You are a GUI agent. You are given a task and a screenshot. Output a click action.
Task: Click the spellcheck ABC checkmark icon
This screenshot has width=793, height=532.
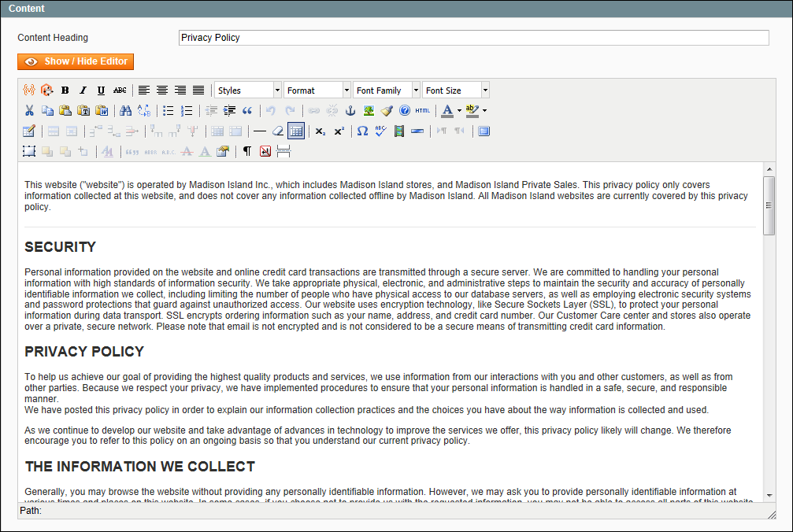tap(381, 131)
